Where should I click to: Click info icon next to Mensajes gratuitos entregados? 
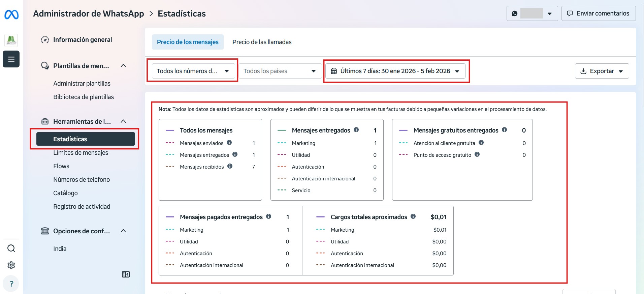[504, 130]
